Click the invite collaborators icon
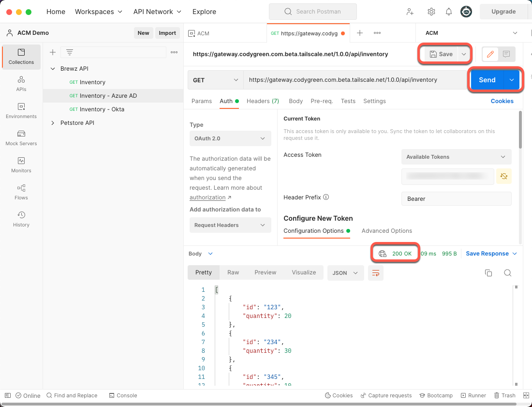Screen dimensions: 532x407 tap(410, 12)
